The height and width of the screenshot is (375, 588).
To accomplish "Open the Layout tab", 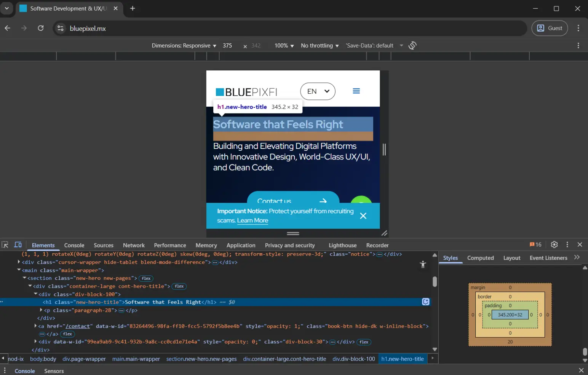I will point(511,258).
